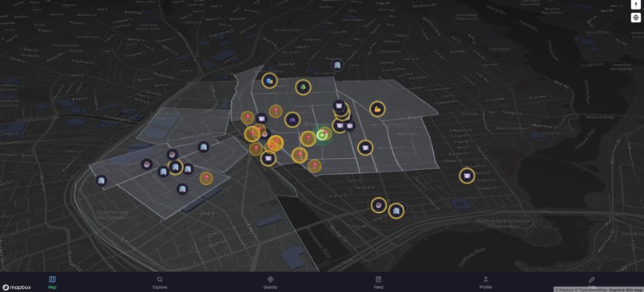Image resolution: width=644 pixels, height=292 pixels.
Task: Open the Profile tab
Action: pyautogui.click(x=486, y=282)
